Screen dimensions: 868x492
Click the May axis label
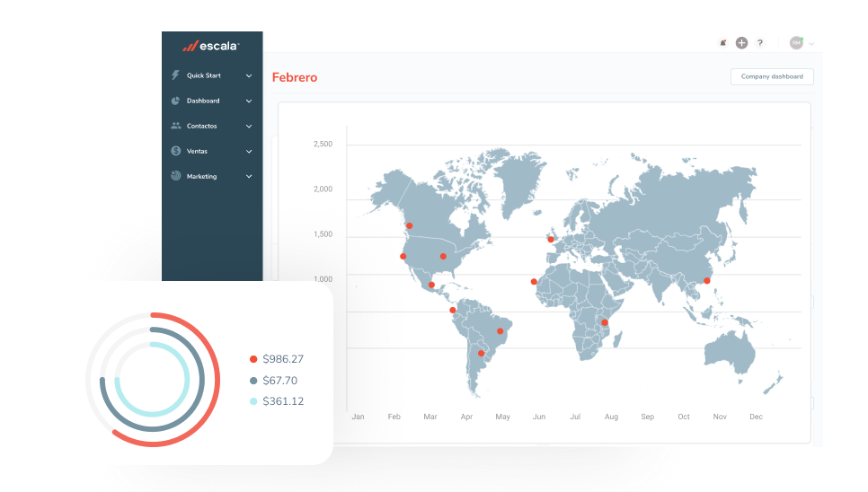[502, 417]
